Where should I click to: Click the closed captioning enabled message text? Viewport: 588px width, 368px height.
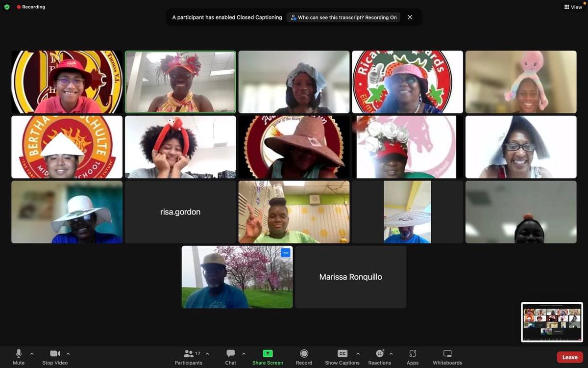(227, 17)
